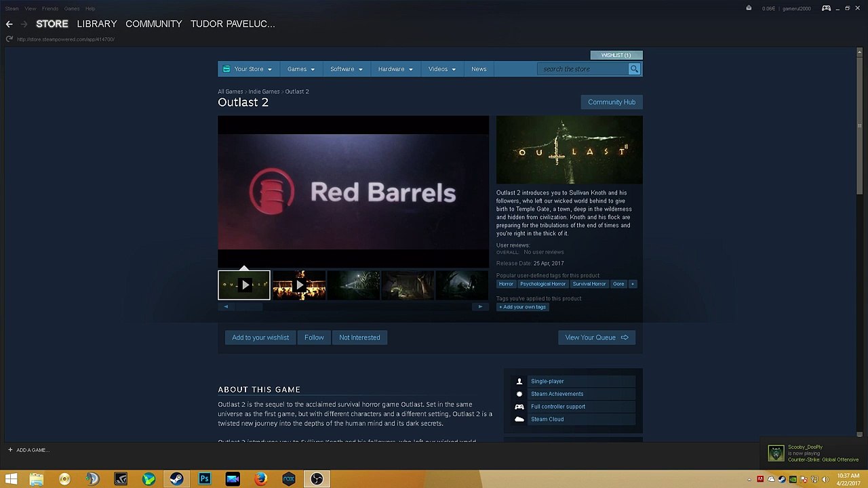Mark the game as Not Interested
Viewport: 868px width, 488px height.
point(359,338)
